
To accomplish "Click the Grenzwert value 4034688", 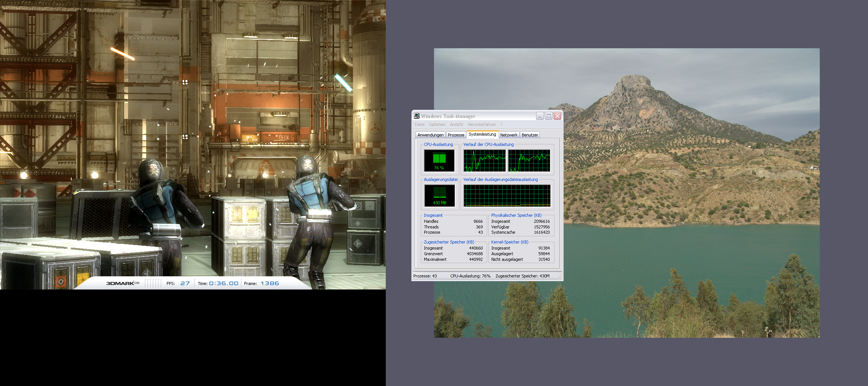I will (x=475, y=254).
